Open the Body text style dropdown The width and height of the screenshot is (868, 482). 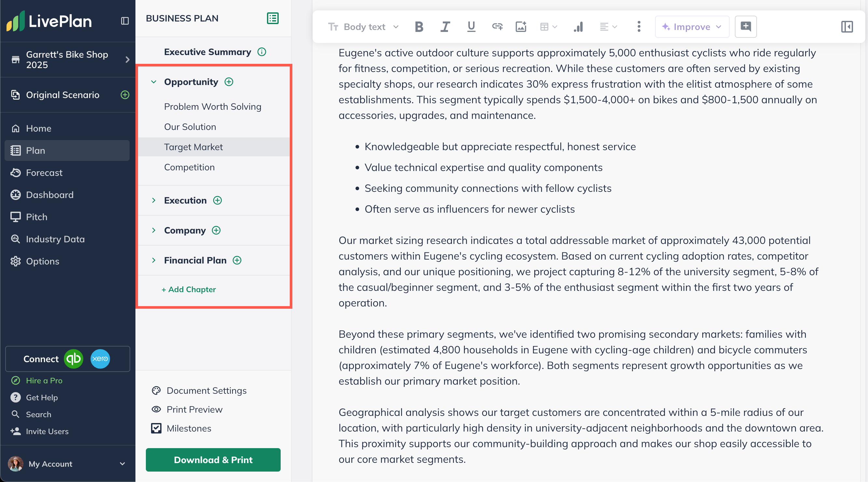(x=363, y=27)
